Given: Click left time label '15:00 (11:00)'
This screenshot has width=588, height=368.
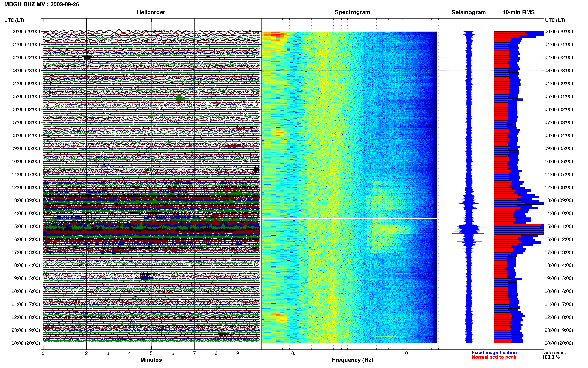Looking at the screenshot, I should click(x=26, y=226).
